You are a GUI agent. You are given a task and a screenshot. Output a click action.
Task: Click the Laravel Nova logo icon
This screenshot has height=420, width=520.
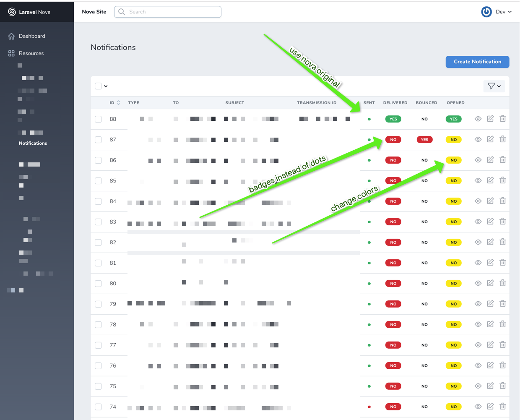tap(12, 12)
